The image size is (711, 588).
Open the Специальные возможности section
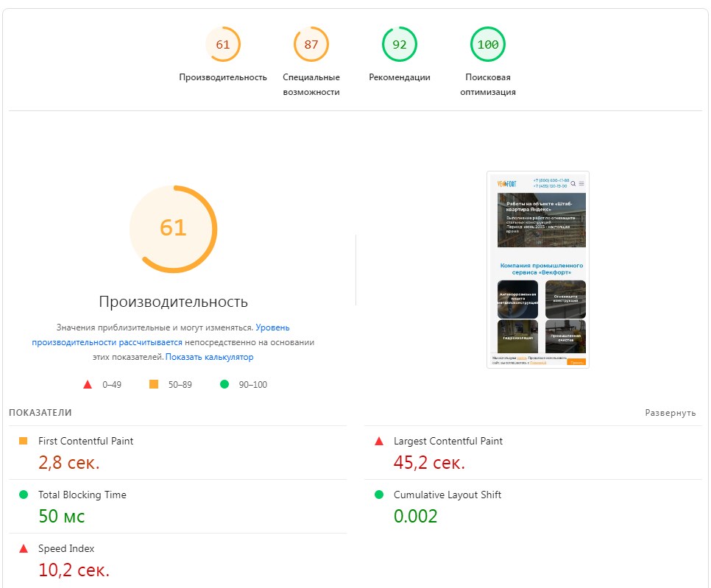pos(311,43)
